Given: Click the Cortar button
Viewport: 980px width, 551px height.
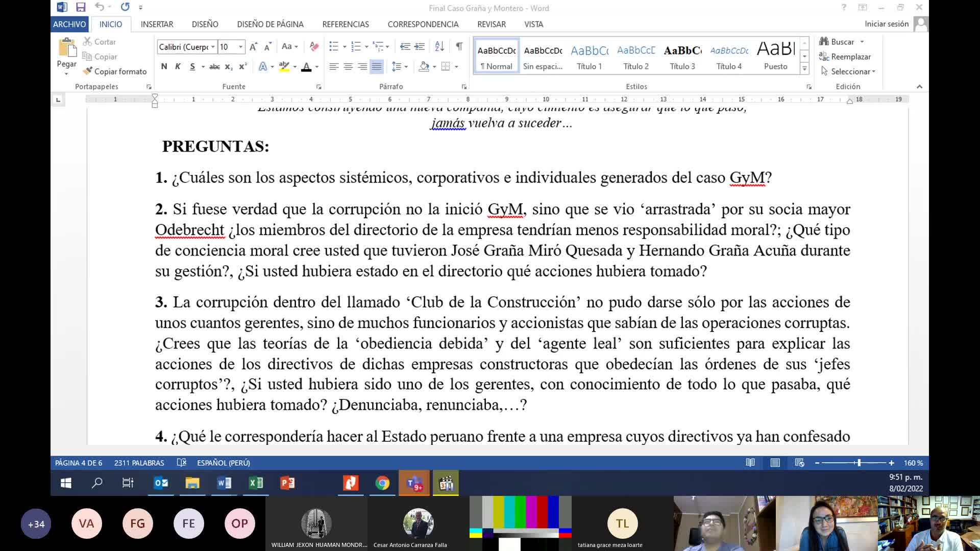Looking at the screenshot, I should pyautogui.click(x=100, y=42).
